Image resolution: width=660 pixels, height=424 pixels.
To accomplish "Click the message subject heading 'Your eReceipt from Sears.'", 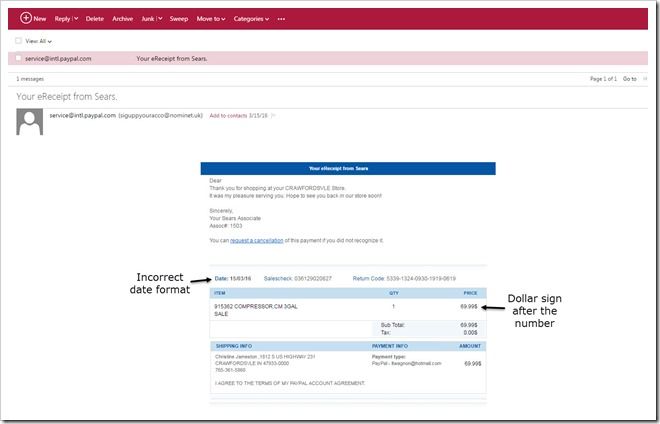I will [x=67, y=96].
